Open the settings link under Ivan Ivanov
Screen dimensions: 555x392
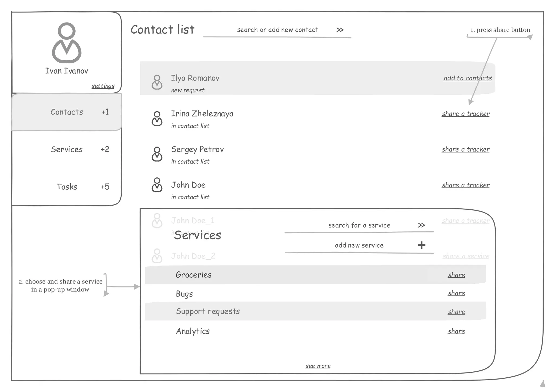pyautogui.click(x=103, y=86)
